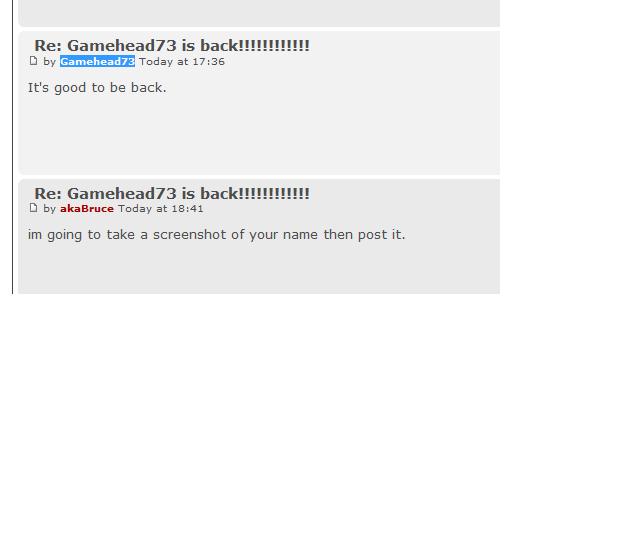Open the highlighted Gamehead73 profile link
Viewport: 621px width, 535px height.
coord(97,61)
